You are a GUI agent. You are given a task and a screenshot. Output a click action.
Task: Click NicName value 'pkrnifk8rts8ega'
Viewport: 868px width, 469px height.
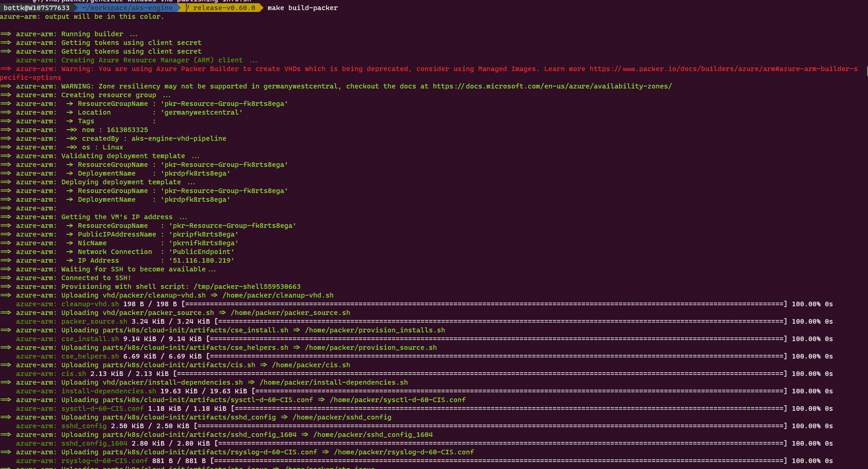(x=204, y=243)
